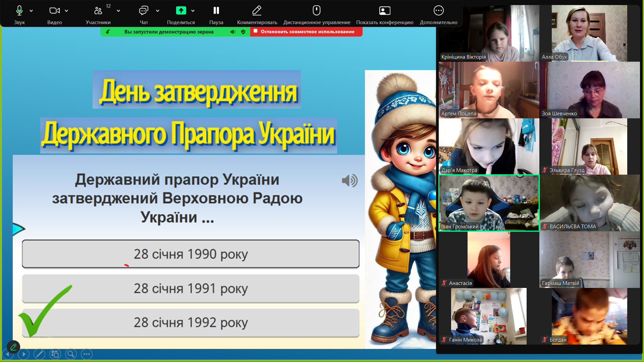Screen dimensions: 644x362
Task: Go to the previous slide arrow
Action: pos(7,354)
